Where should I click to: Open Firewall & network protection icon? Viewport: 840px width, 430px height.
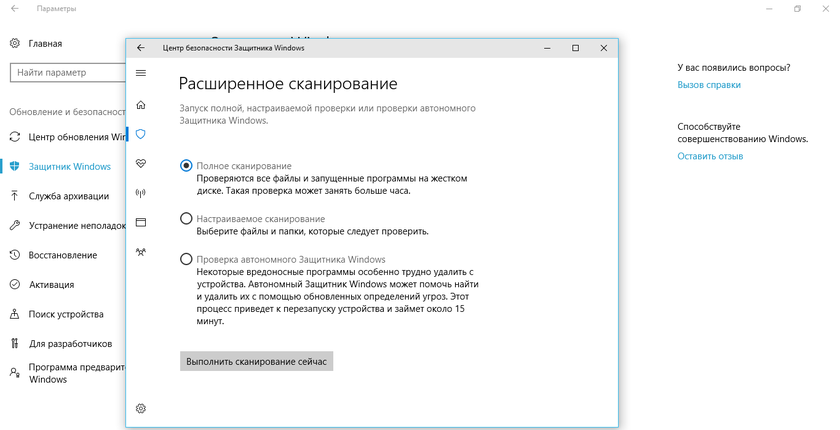pos(141,192)
